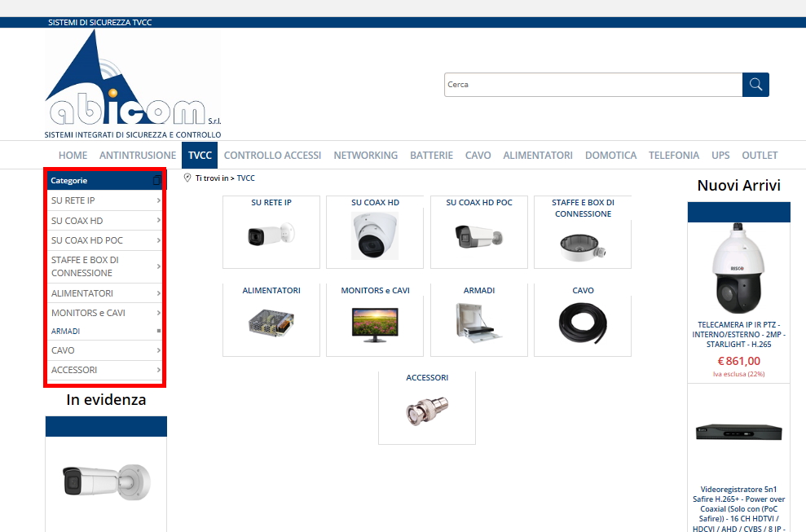Viewport: 806px width, 532px height.
Task: Toggle the Categorie panel collapse icon
Action: 156,180
